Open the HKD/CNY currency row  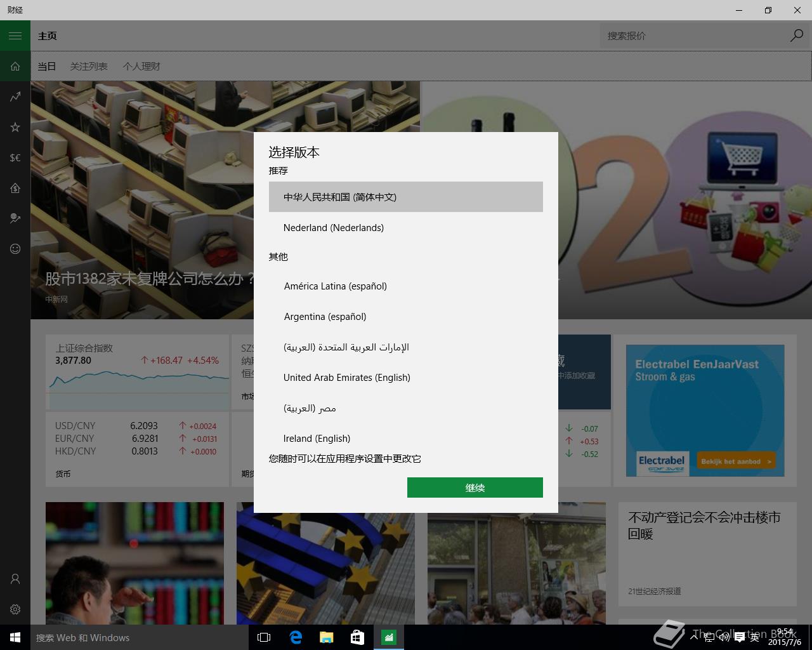click(x=136, y=451)
